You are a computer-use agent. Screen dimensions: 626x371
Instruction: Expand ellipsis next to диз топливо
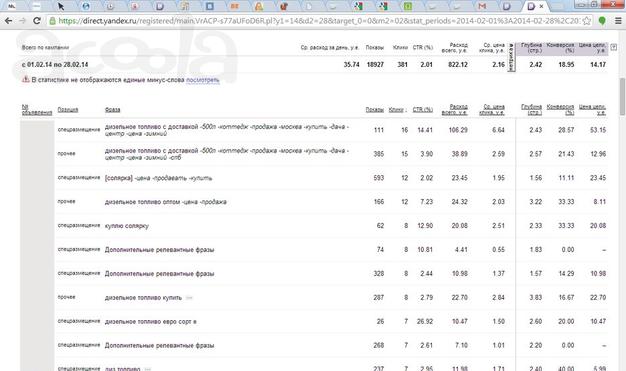148,369
